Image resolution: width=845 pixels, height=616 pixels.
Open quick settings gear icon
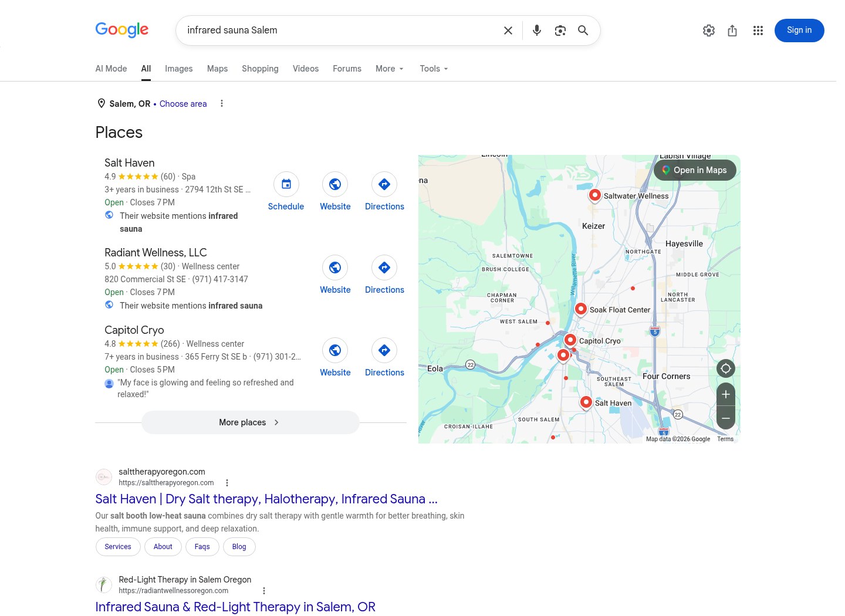tap(709, 31)
